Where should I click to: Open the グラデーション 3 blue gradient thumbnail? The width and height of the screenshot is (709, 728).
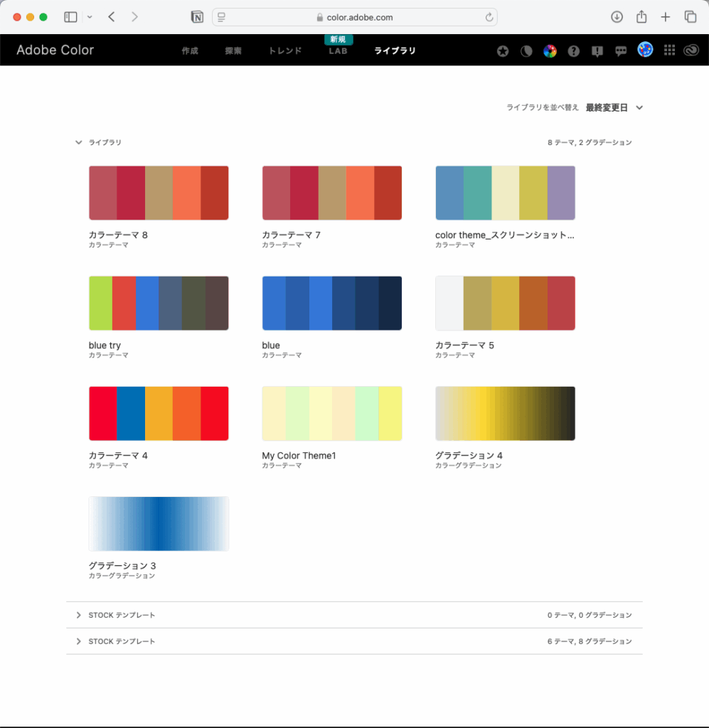159,524
